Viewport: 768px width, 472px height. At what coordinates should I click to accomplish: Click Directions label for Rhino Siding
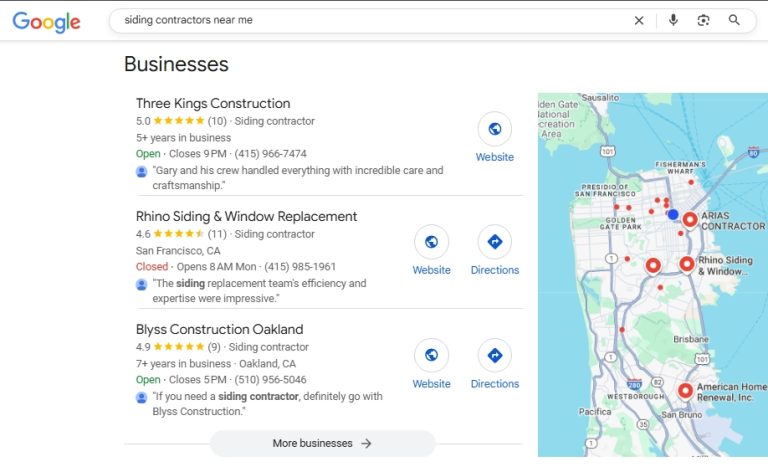(x=495, y=270)
